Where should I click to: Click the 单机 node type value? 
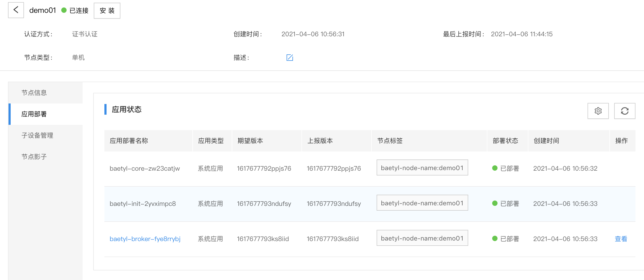click(x=78, y=58)
